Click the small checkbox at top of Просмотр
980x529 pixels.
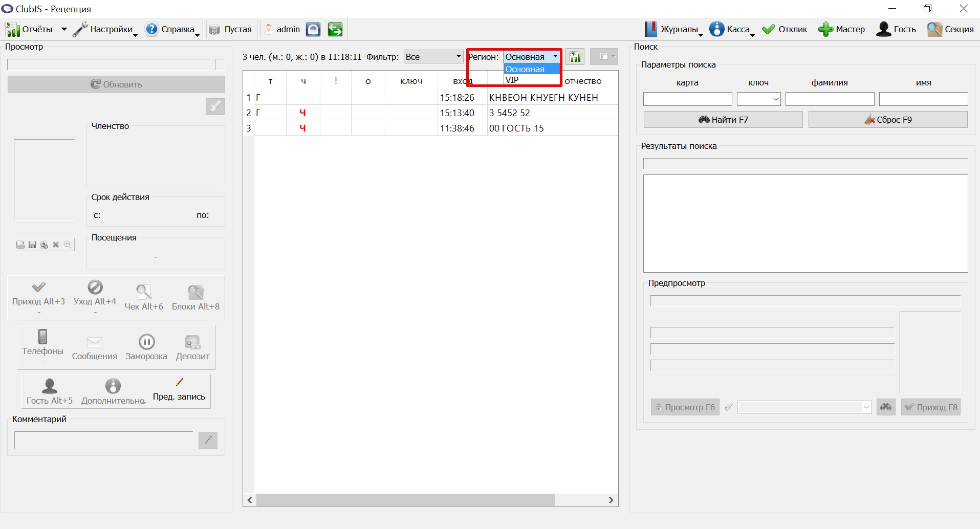[220, 64]
